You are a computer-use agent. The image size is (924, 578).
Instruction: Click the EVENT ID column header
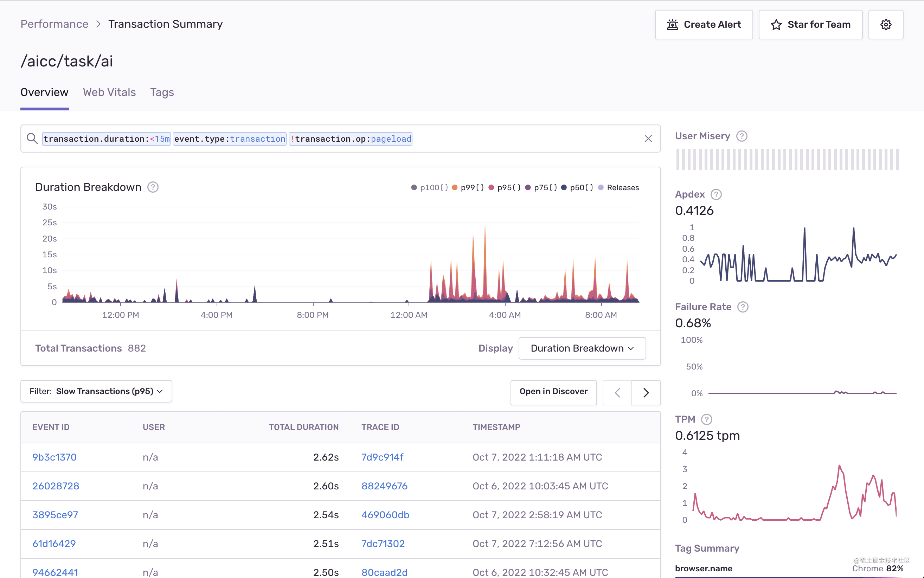(51, 427)
